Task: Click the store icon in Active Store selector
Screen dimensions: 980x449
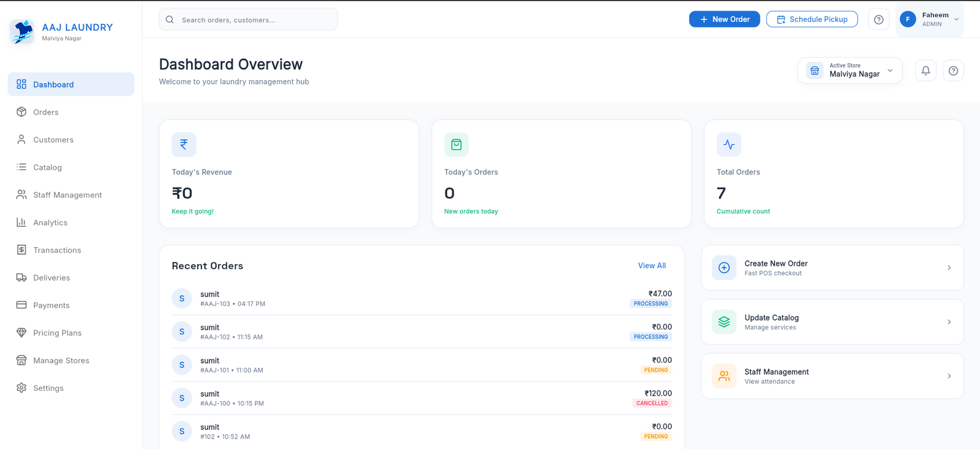Action: pyautogui.click(x=815, y=70)
